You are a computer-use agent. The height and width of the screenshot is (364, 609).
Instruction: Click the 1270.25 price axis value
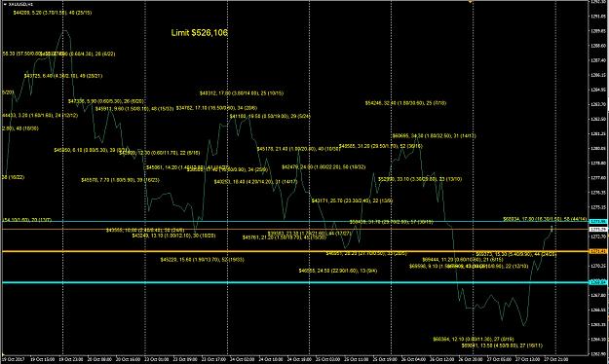598,266
